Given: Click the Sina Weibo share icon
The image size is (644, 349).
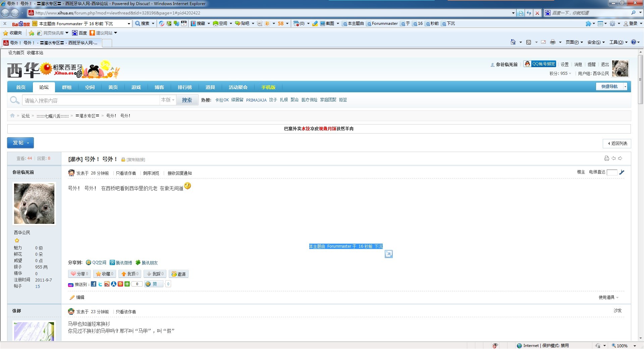Looking at the screenshot, I should (107, 284).
